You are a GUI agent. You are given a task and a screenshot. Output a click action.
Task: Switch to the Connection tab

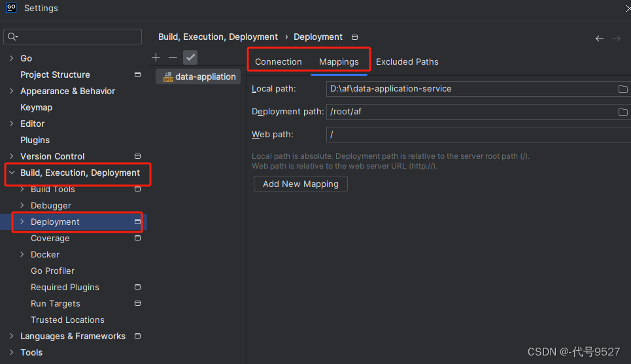[278, 62]
